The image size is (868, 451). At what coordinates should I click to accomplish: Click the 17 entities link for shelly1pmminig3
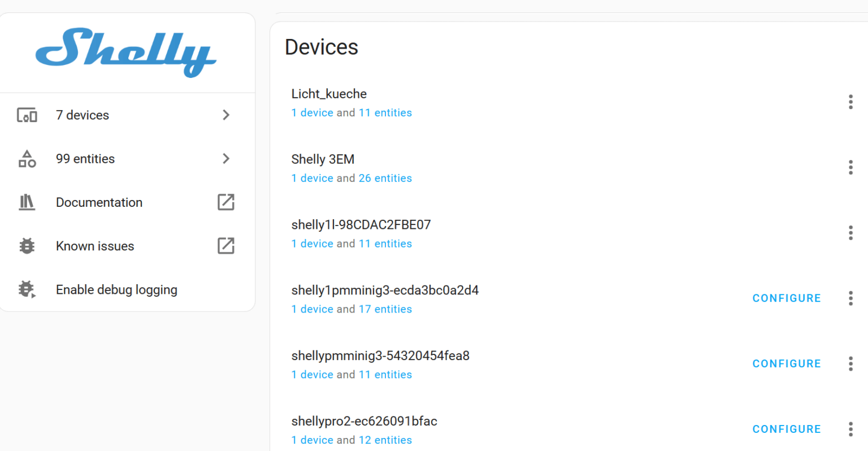(385, 309)
